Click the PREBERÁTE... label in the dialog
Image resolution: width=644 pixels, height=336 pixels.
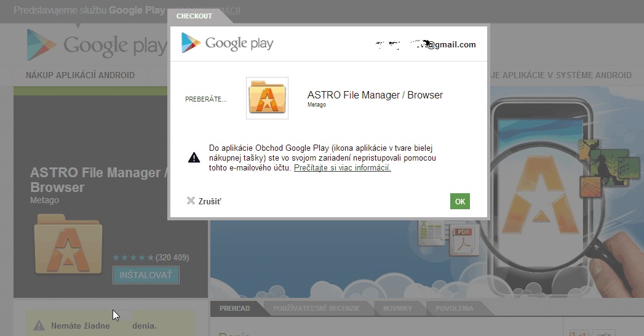coord(206,99)
